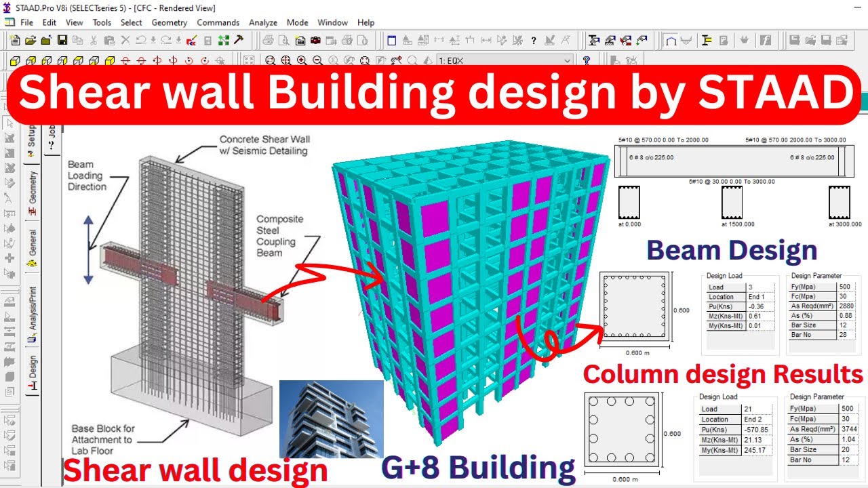868x488 pixels.
Task: Click the As (%) value "0.88"
Action: coord(845,316)
